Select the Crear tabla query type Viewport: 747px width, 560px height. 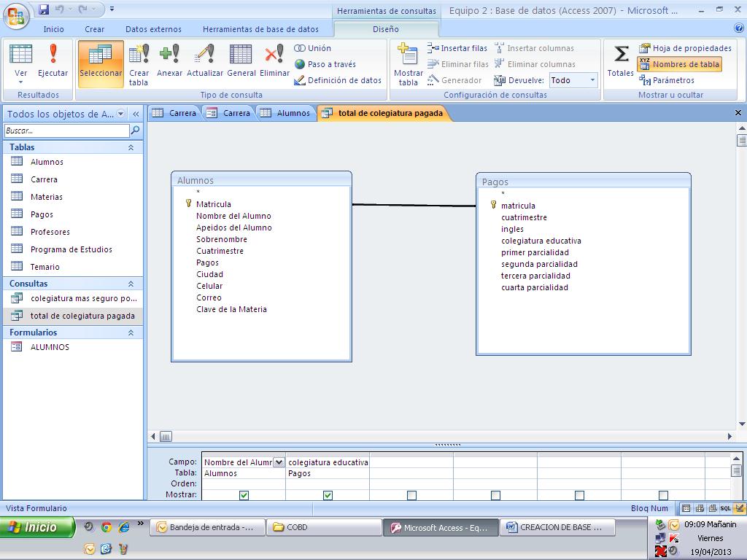pos(139,63)
